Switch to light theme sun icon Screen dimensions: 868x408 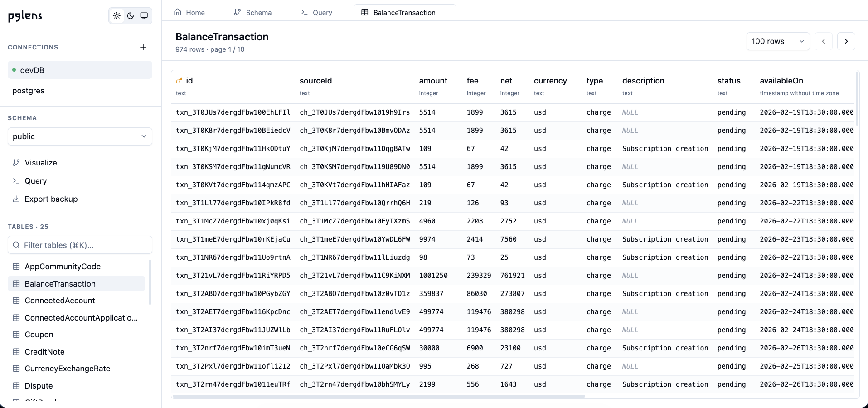point(117,16)
